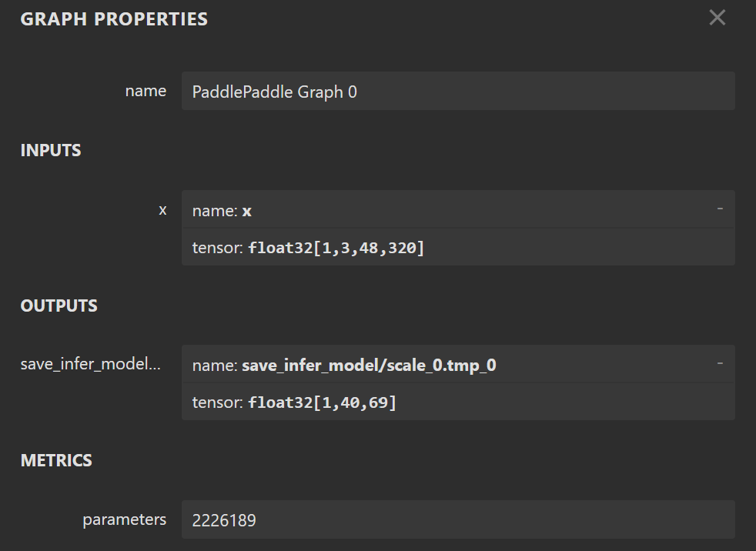Image resolution: width=756 pixels, height=551 pixels.
Task: Click the 'x' input label
Action: tap(162, 209)
